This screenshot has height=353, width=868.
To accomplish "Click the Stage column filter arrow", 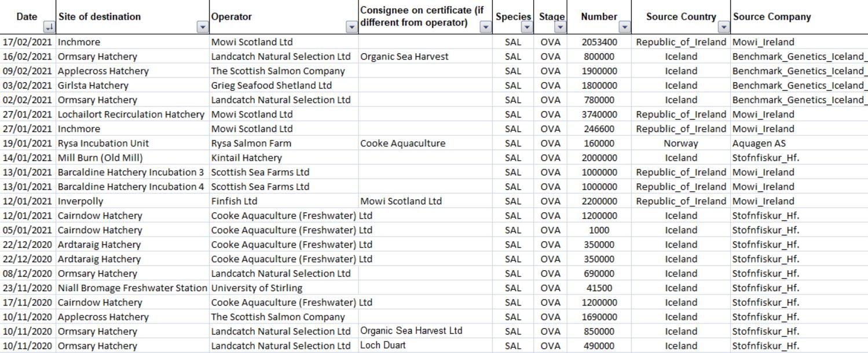I will click(x=560, y=27).
